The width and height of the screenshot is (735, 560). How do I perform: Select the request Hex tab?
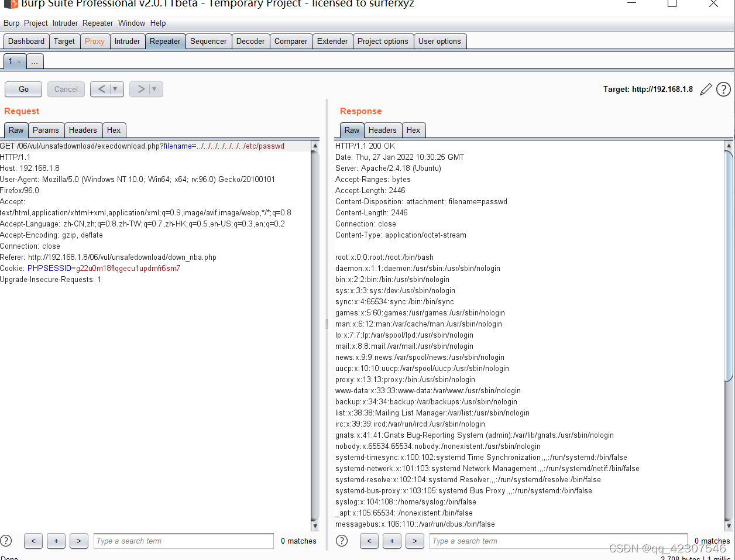click(x=114, y=130)
